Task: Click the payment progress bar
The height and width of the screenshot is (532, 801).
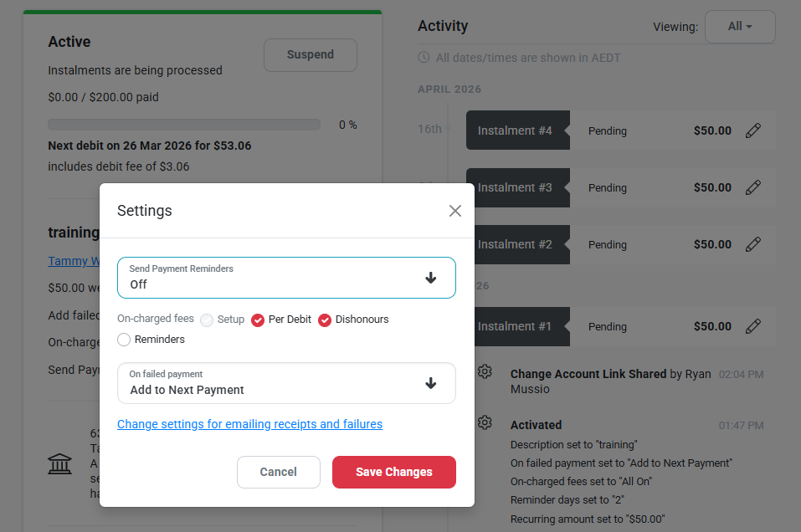Action: click(184, 125)
